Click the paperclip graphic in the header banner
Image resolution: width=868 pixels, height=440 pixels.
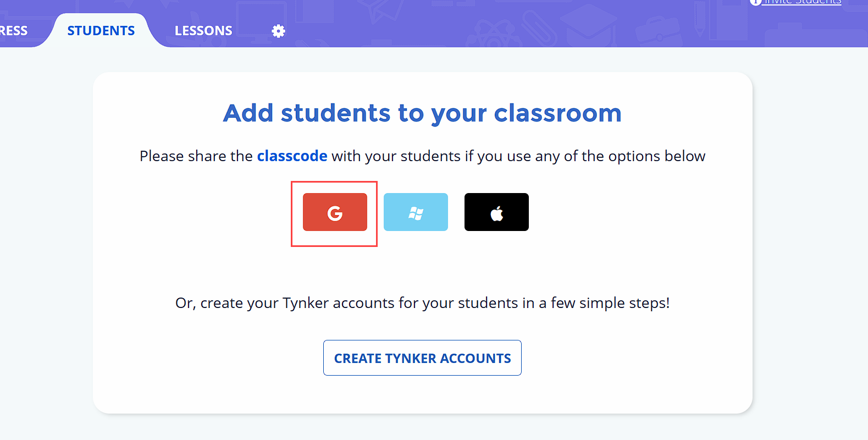point(539,29)
